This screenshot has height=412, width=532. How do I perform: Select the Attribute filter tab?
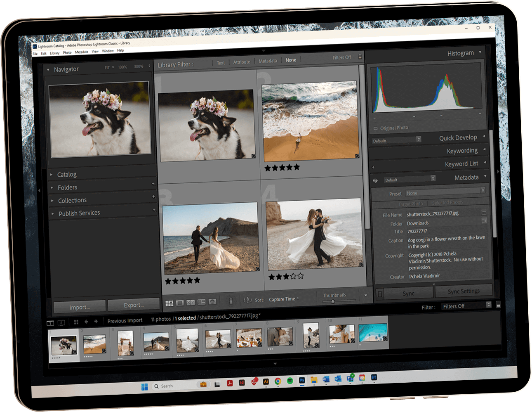[x=242, y=62]
